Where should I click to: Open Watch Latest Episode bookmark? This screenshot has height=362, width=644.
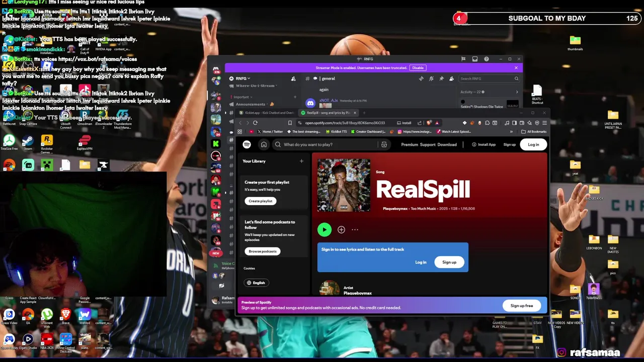click(454, 132)
